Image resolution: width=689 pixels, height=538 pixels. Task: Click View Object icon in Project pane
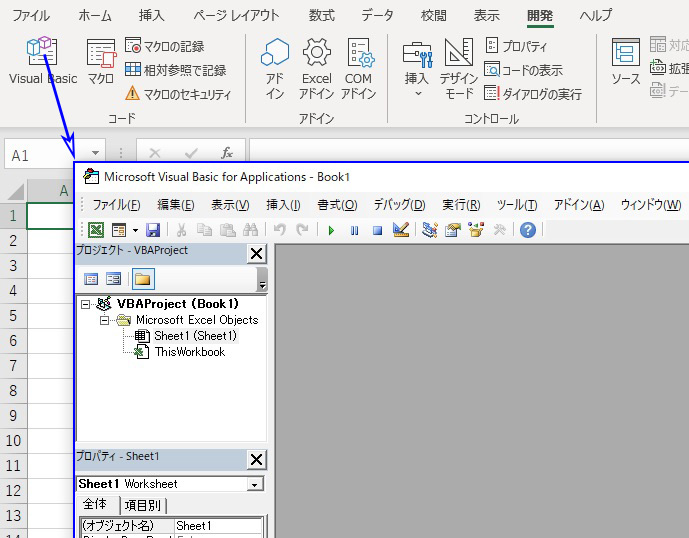click(113, 279)
